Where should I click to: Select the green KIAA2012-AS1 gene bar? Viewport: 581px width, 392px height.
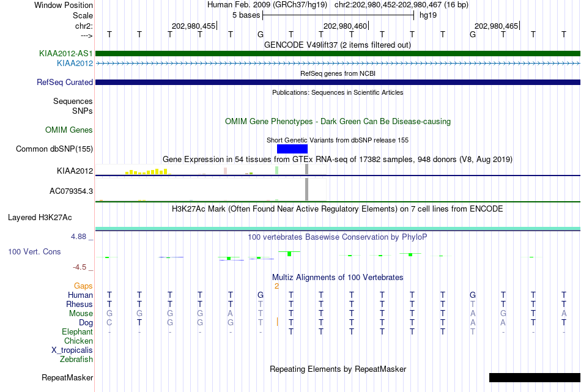[338, 54]
